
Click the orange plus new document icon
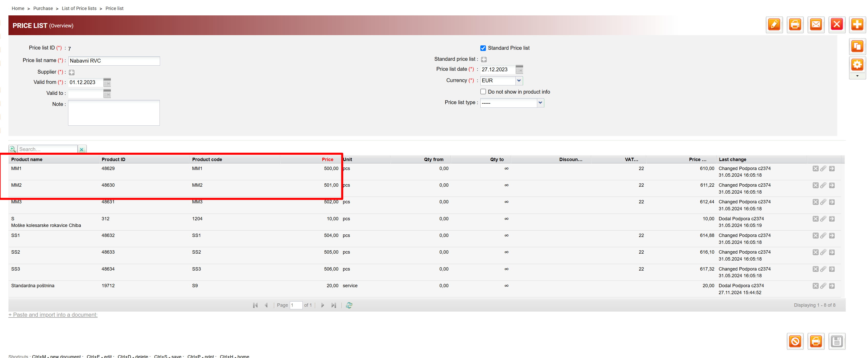[857, 25]
